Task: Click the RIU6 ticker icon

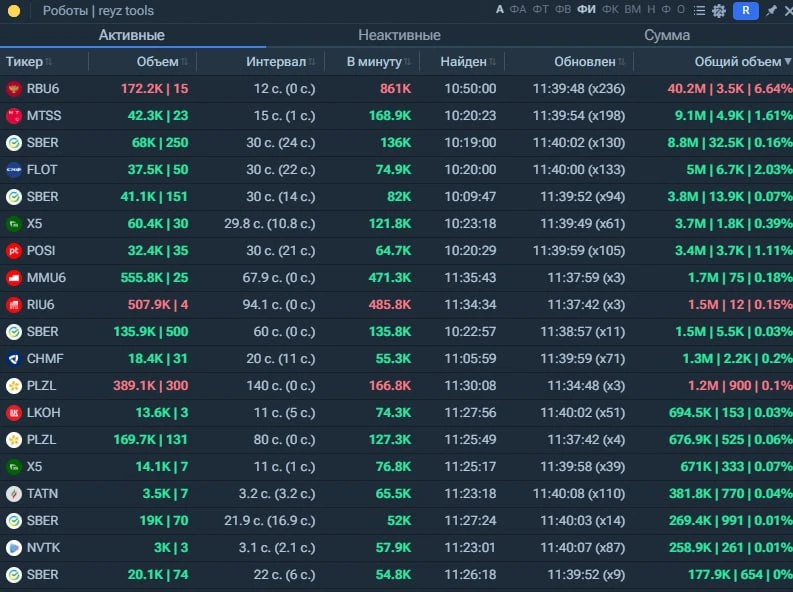Action: (14, 305)
